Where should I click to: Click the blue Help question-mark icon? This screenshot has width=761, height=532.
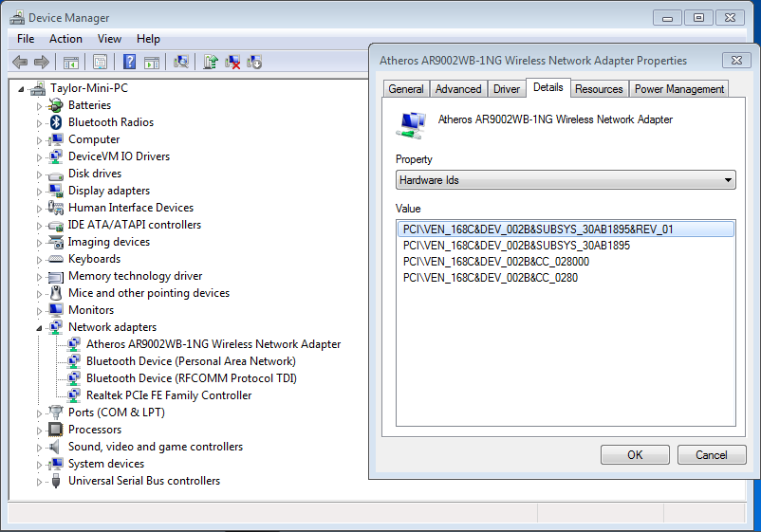[130, 62]
